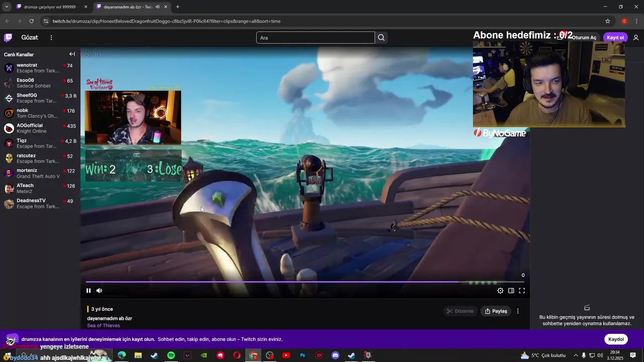
Task: Open DeadnessTV live channel
Action: pyautogui.click(x=39, y=204)
